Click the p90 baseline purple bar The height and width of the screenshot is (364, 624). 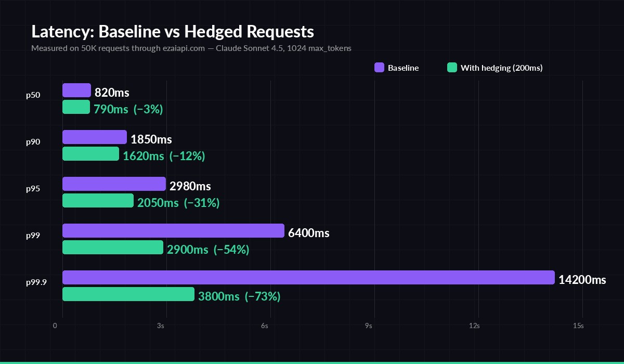pos(94,137)
